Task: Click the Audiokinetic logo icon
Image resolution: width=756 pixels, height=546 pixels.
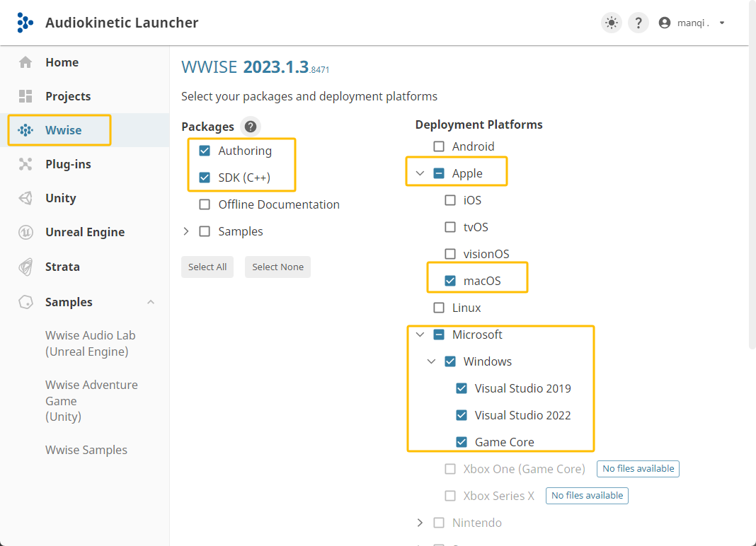Action: [x=25, y=23]
